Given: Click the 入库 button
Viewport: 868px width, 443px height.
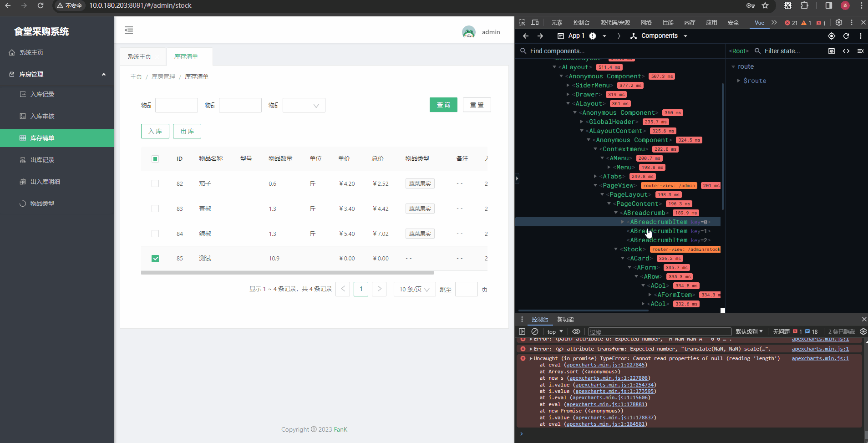Looking at the screenshot, I should 155,131.
